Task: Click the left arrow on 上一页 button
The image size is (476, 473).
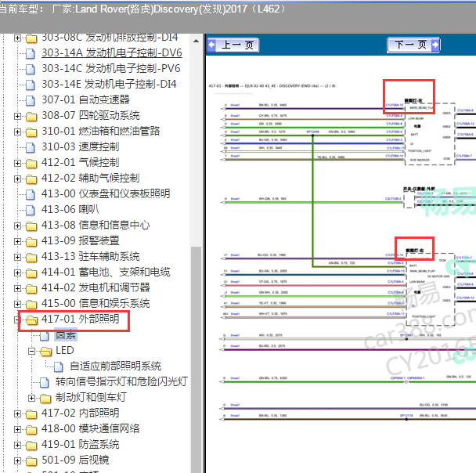Action: pos(212,45)
